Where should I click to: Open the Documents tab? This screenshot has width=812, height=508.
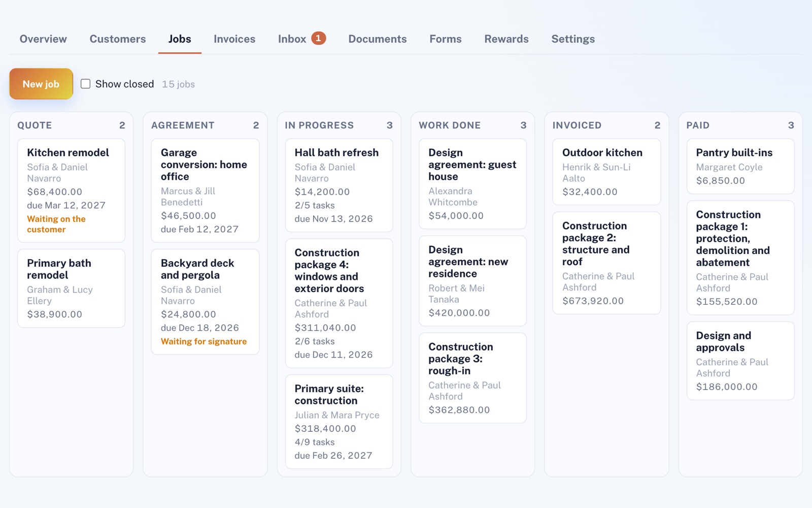coord(378,39)
